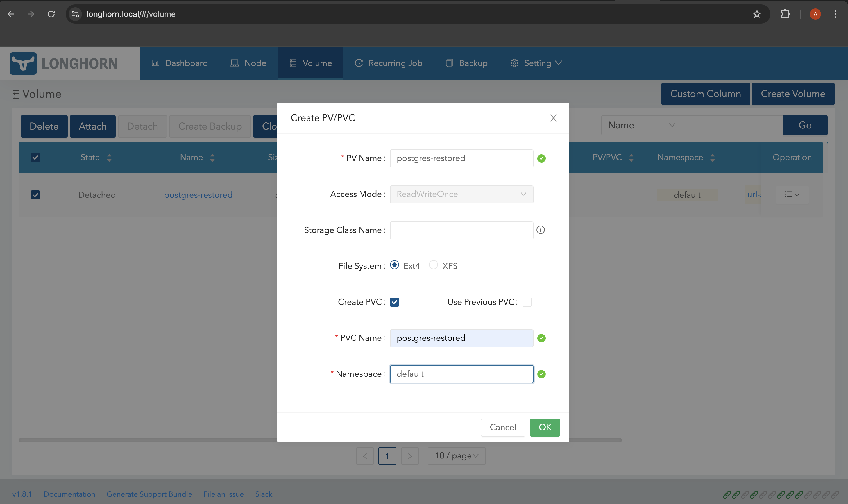Expand the Access Mode dropdown
This screenshot has width=848, height=504.
click(461, 194)
